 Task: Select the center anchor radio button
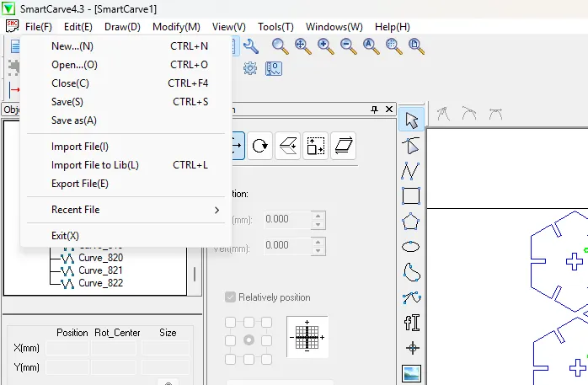pyautogui.click(x=249, y=340)
